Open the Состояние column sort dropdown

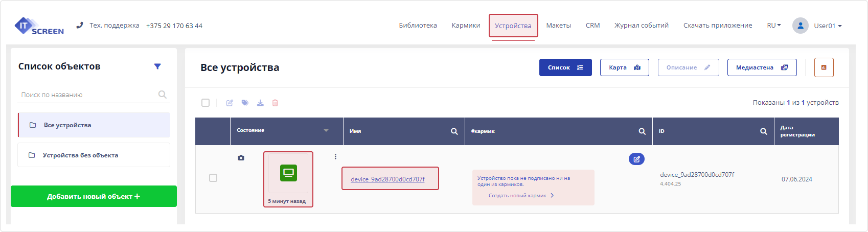(326, 130)
